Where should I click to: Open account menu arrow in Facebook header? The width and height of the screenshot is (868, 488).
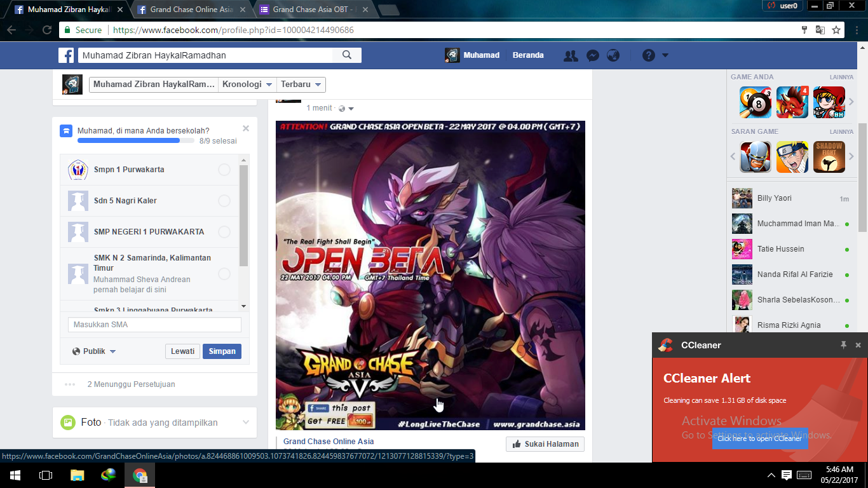(x=665, y=55)
